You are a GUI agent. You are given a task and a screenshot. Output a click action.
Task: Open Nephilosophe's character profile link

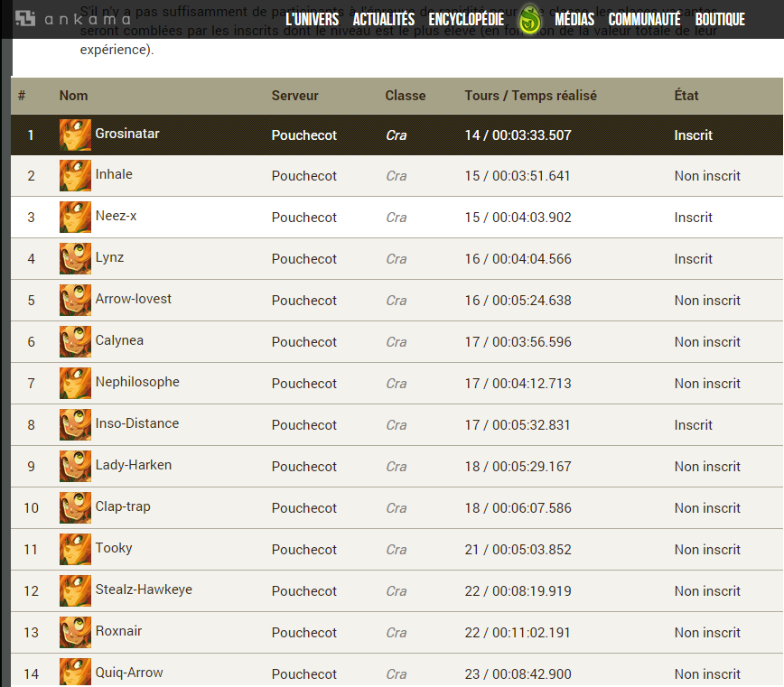pos(137,382)
